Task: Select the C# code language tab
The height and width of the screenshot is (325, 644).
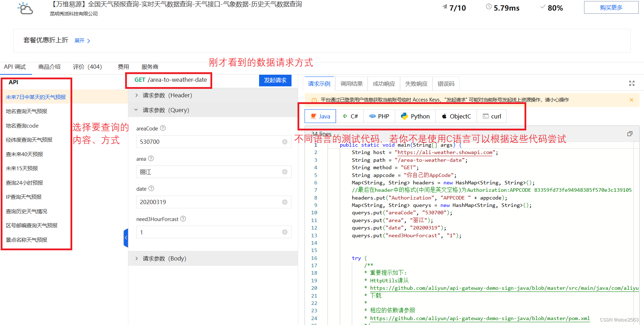Action: click(x=350, y=116)
